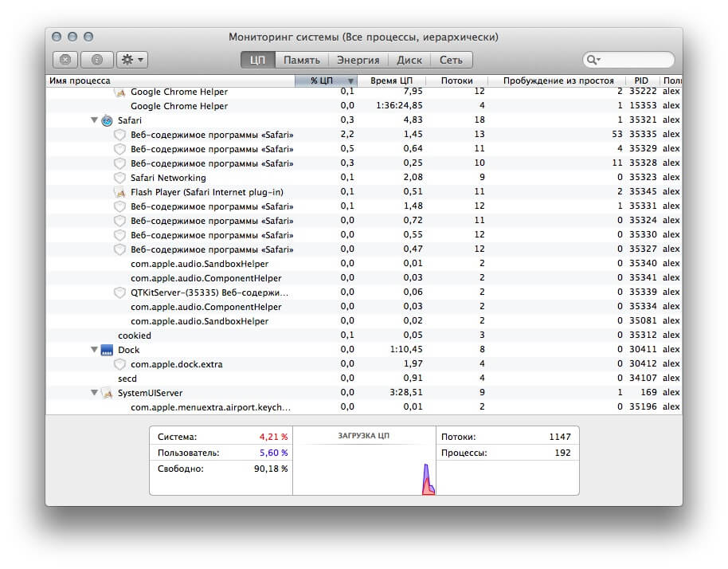Click shield icon of Safari web content PID 35324
Viewport: 728px width, 569px height.
pos(119,221)
